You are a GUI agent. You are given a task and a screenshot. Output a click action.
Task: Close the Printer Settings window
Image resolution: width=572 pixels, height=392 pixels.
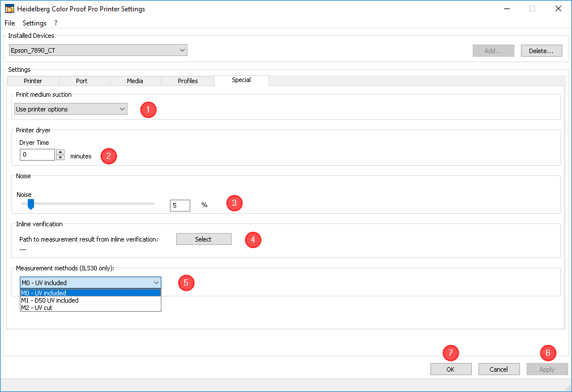tap(558, 8)
